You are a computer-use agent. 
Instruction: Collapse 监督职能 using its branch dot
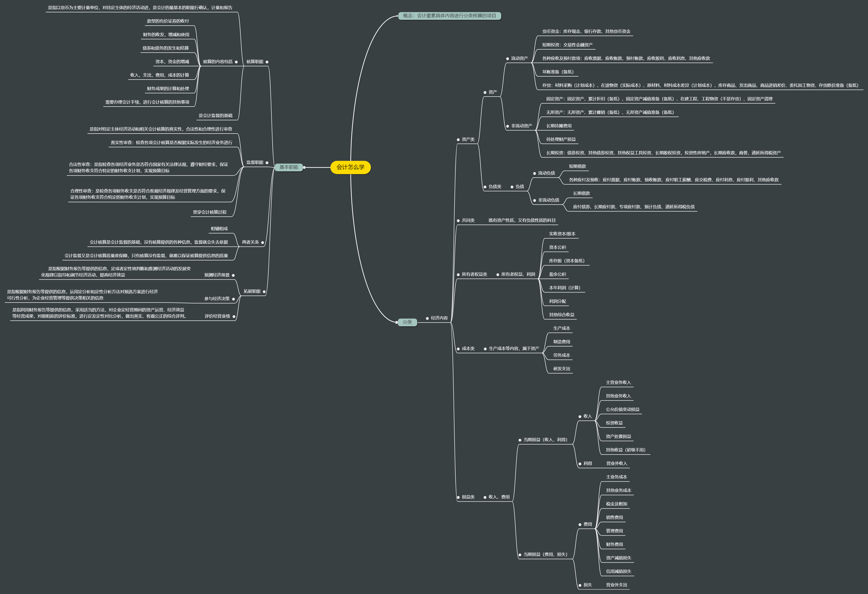(267, 163)
